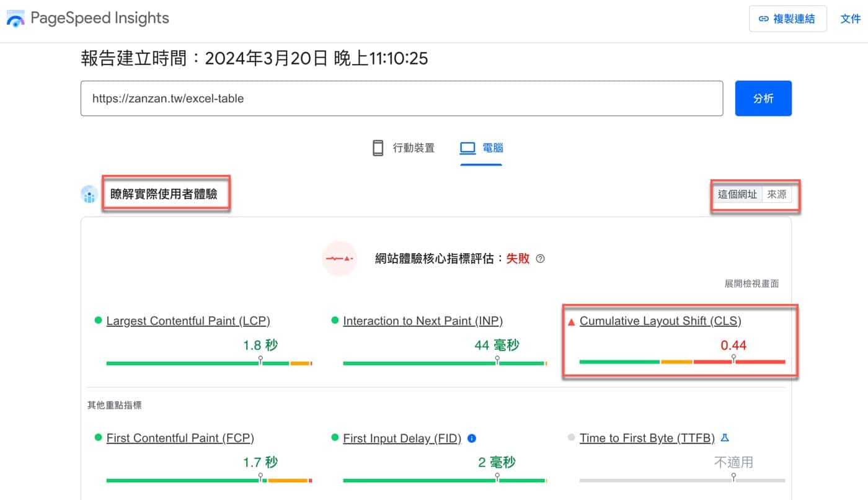The image size is (868, 500).
Task: Click the INP distribution bar
Action: (x=445, y=363)
